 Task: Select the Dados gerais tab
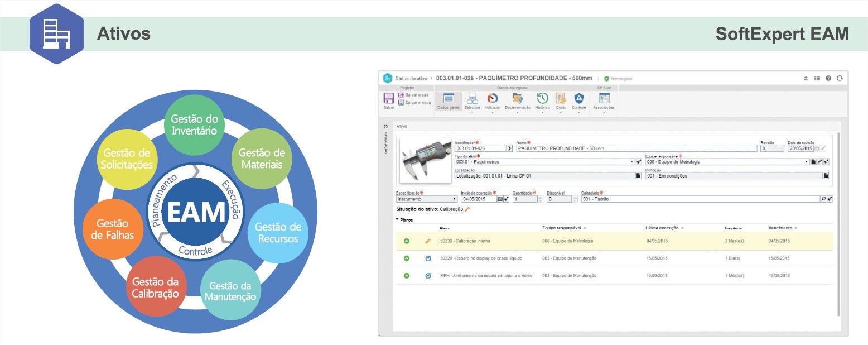tap(448, 101)
